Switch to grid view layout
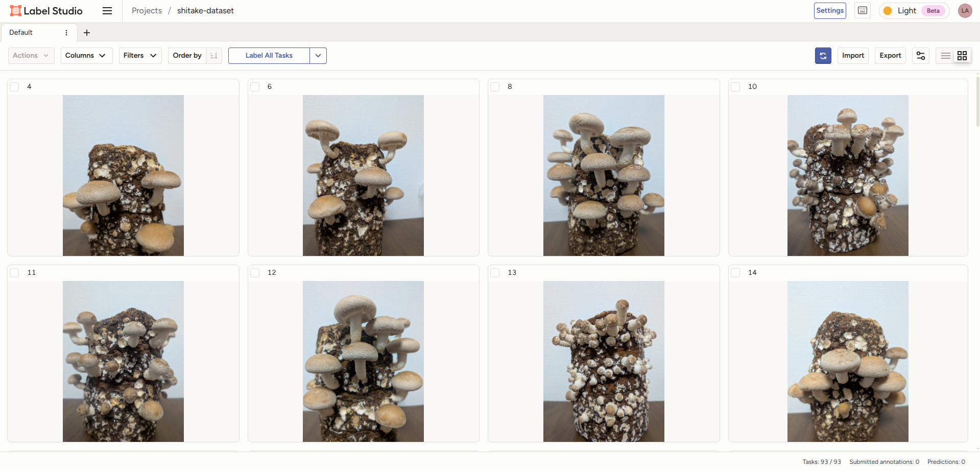The image size is (980, 471). 962,56
